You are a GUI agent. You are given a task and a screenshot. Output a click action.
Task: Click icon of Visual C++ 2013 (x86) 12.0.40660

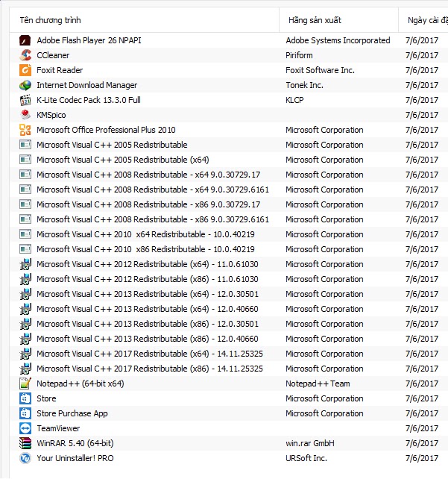pos(25,339)
